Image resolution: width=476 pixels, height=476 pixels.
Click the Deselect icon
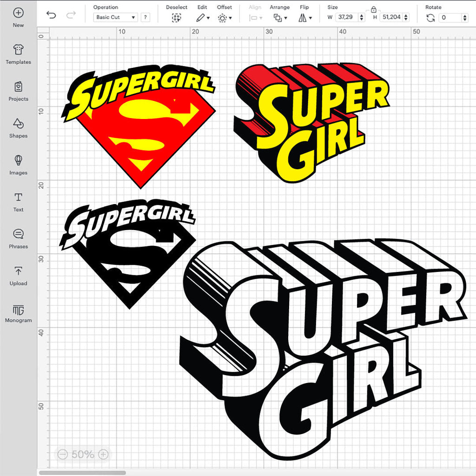pyautogui.click(x=176, y=18)
